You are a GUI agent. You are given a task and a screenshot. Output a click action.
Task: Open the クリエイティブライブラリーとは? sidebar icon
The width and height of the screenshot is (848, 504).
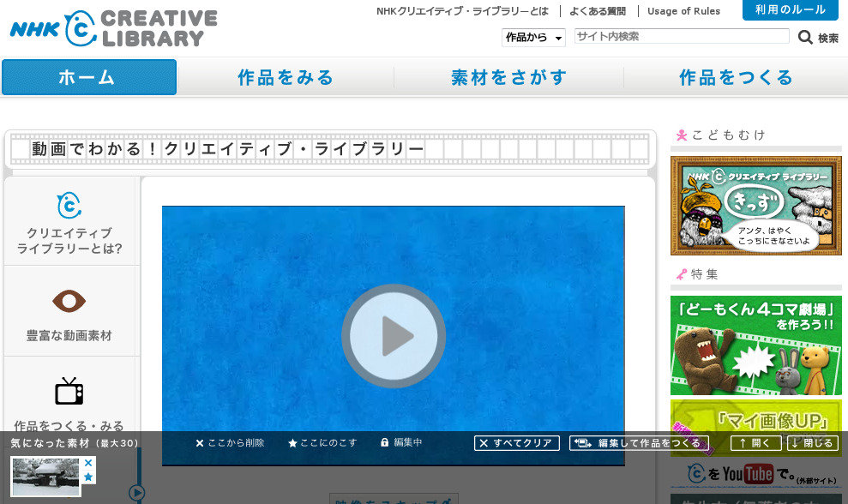(x=69, y=206)
